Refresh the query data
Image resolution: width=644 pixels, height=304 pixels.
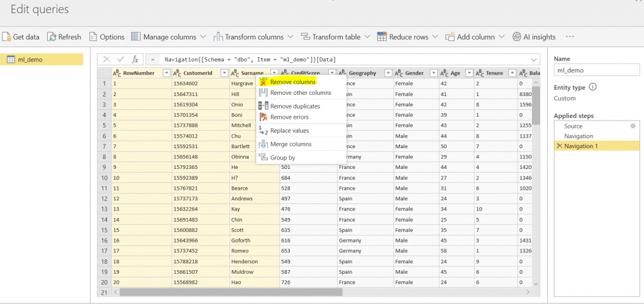[64, 37]
